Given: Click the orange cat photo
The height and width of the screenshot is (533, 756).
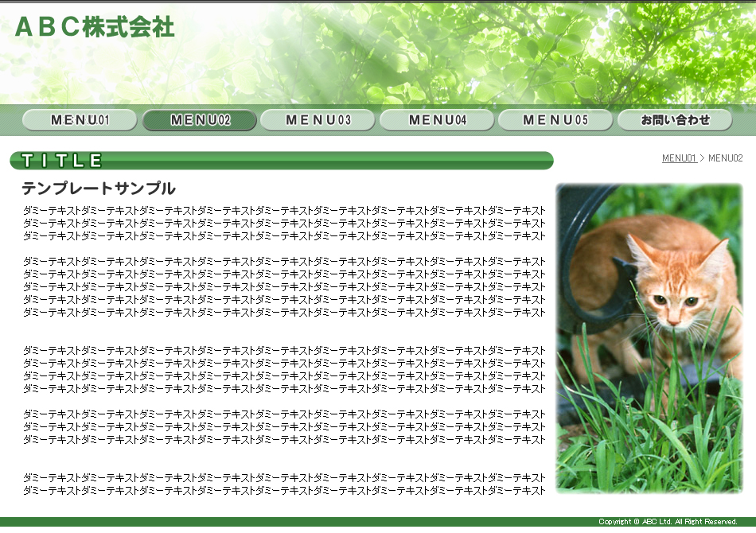Looking at the screenshot, I should coord(649,338).
